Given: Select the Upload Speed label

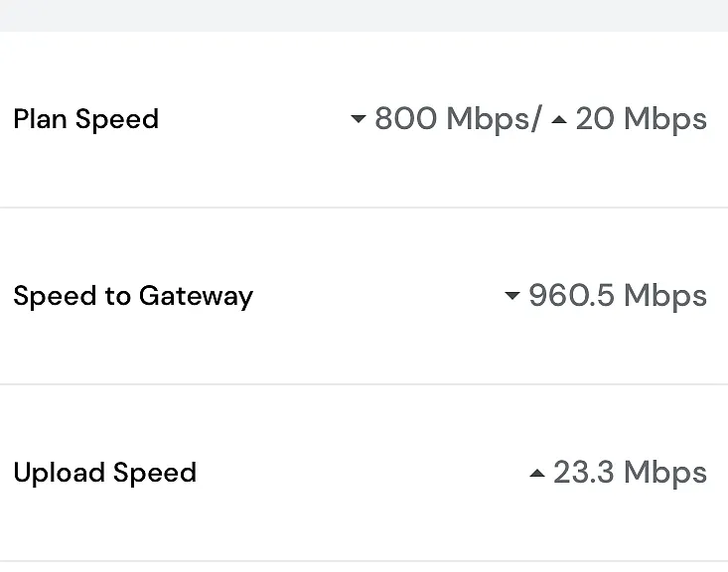Looking at the screenshot, I should point(105,473).
